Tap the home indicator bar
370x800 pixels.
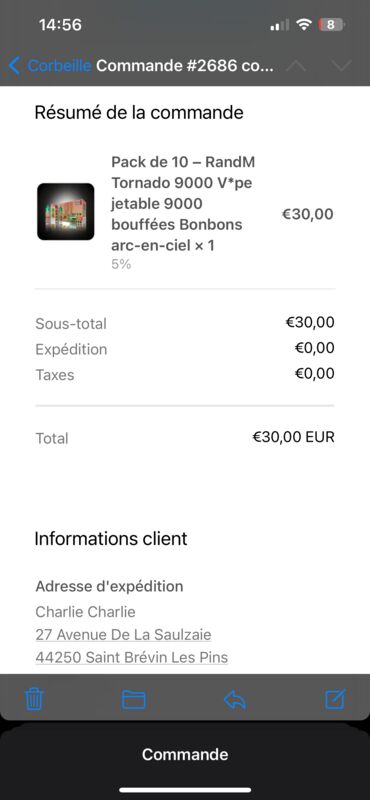click(x=185, y=790)
